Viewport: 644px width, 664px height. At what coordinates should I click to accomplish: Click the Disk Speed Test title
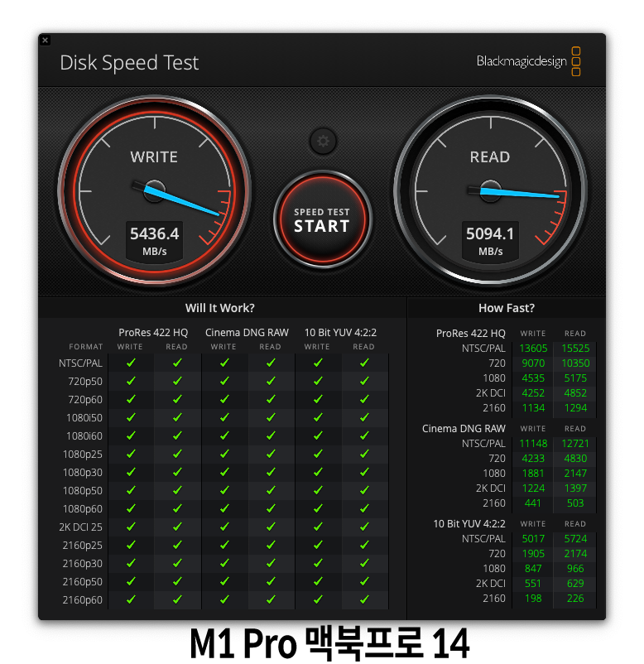pos(129,63)
